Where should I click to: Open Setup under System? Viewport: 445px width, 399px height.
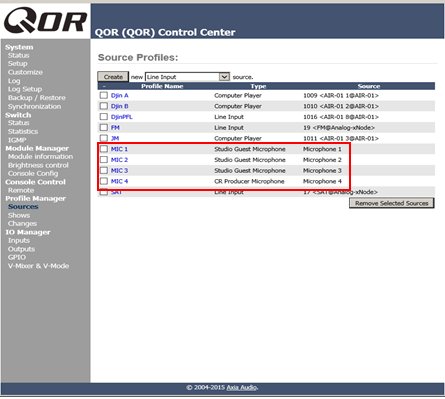18,63
